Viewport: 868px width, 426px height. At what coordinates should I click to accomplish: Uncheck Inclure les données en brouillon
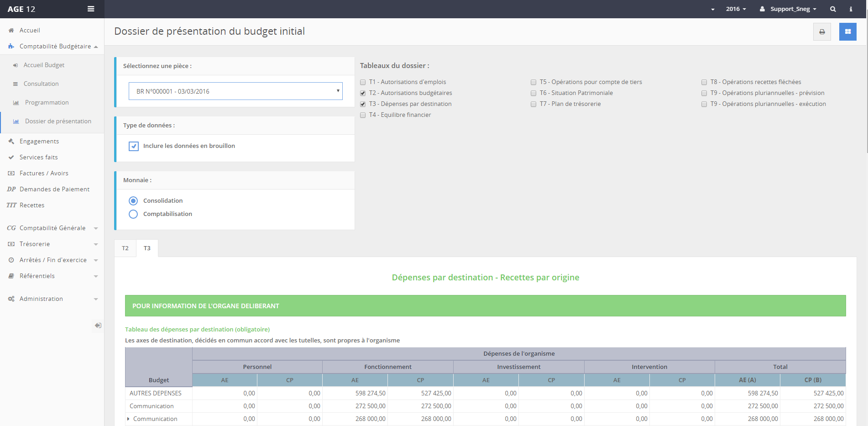(134, 146)
